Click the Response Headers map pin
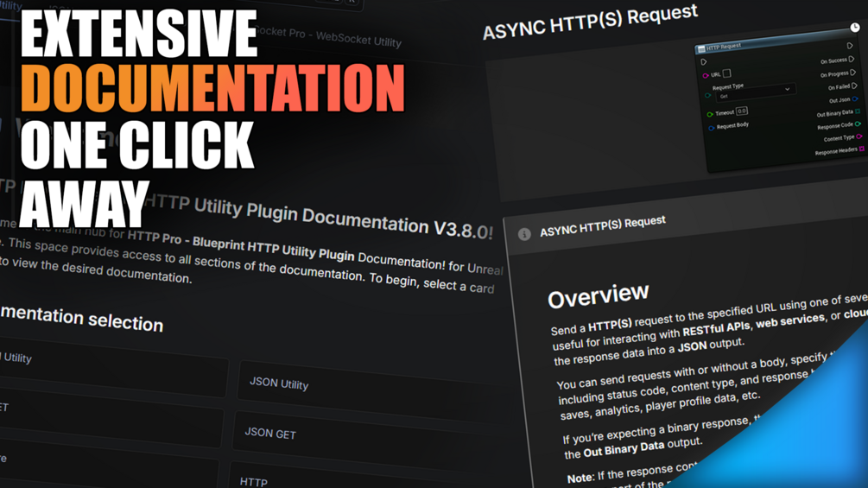The height and width of the screenshot is (488, 868). pos(861,149)
